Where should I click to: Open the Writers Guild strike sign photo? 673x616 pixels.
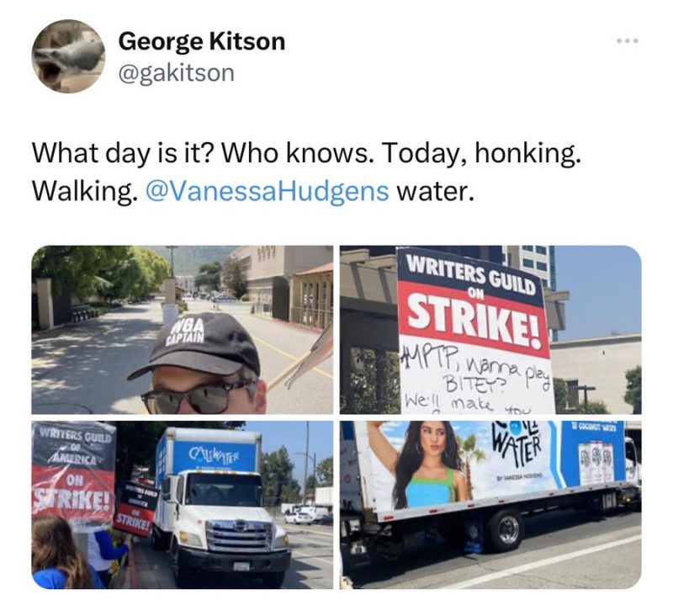[x=490, y=330]
